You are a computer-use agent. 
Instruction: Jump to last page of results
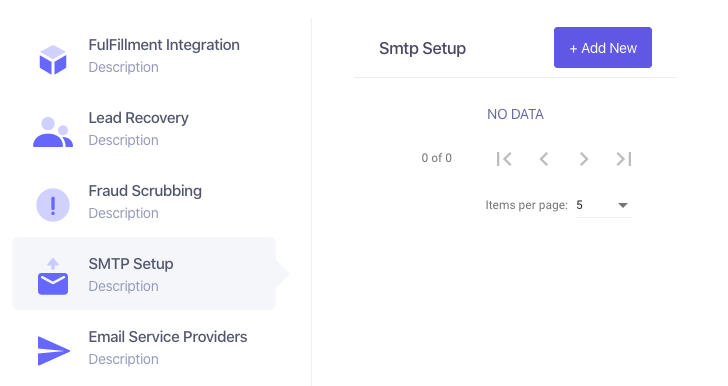click(x=624, y=159)
